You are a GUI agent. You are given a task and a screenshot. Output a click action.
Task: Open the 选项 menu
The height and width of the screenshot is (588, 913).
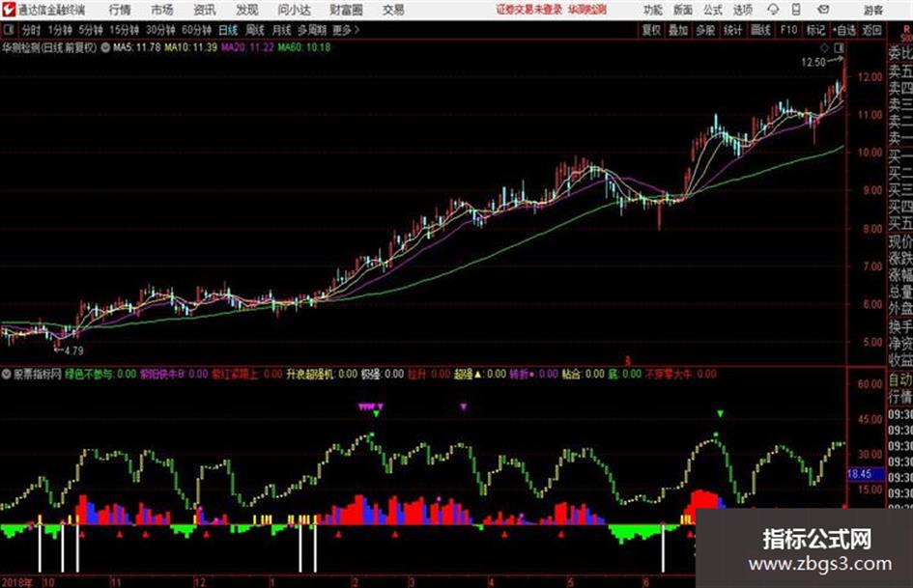tap(742, 10)
